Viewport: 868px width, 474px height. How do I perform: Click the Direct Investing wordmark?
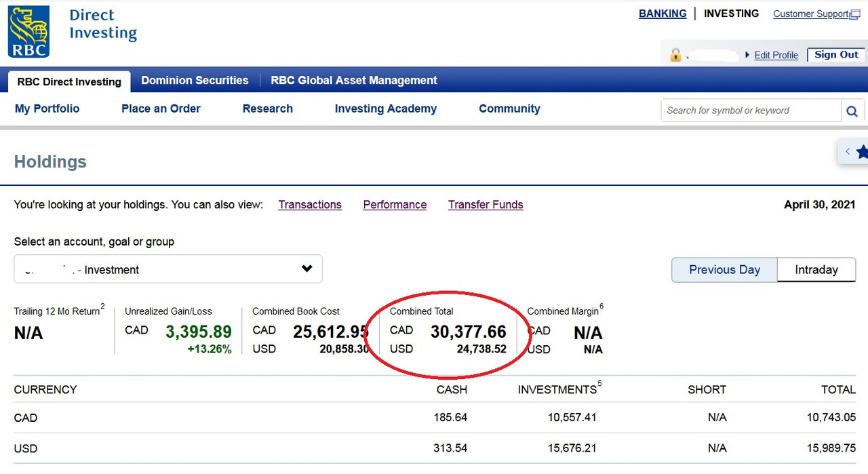[x=103, y=24]
